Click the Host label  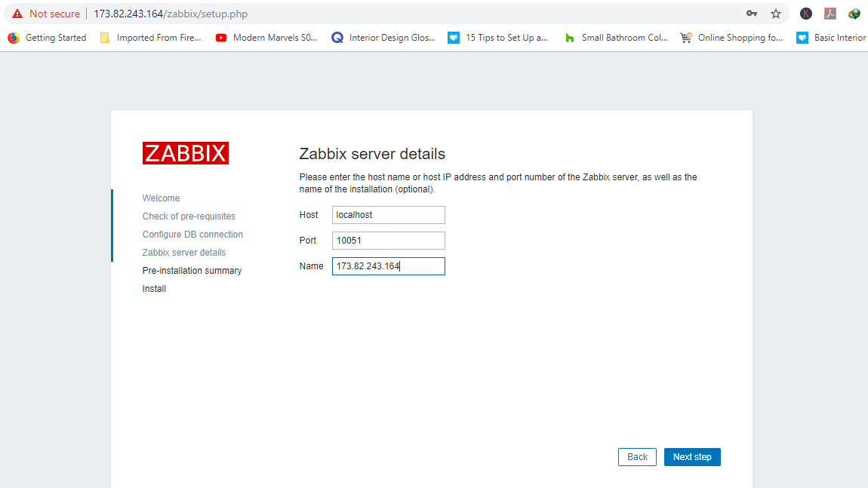[309, 215]
